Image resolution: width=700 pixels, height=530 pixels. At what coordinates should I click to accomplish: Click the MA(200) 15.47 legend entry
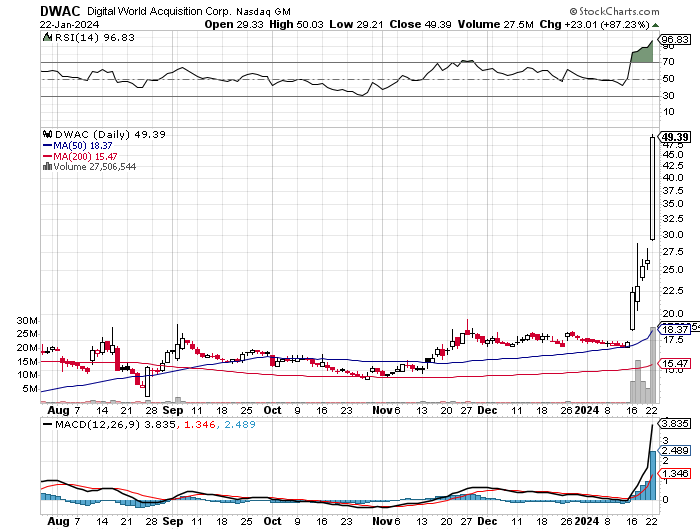click(x=80, y=157)
